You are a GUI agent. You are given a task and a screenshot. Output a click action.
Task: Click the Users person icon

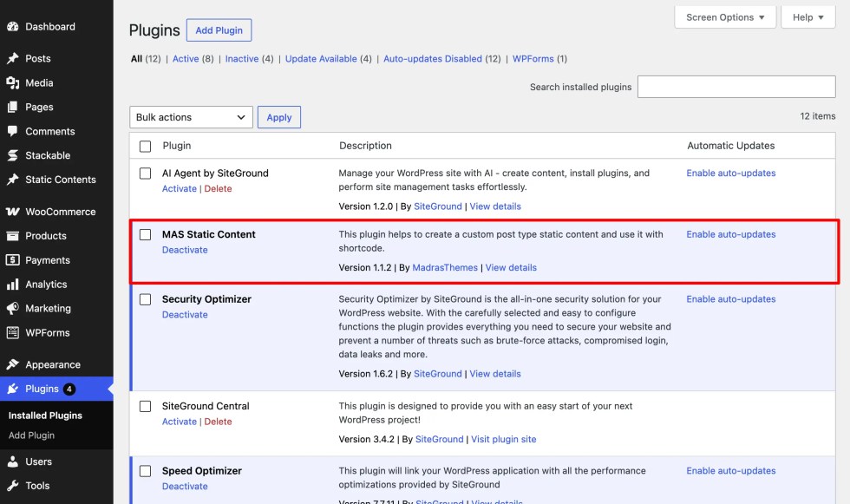12,461
